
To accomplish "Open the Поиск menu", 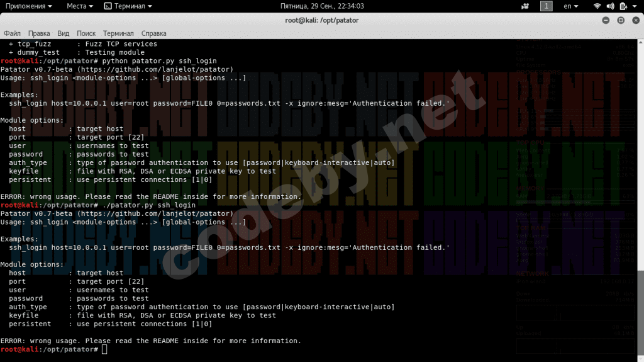I will (86, 33).
